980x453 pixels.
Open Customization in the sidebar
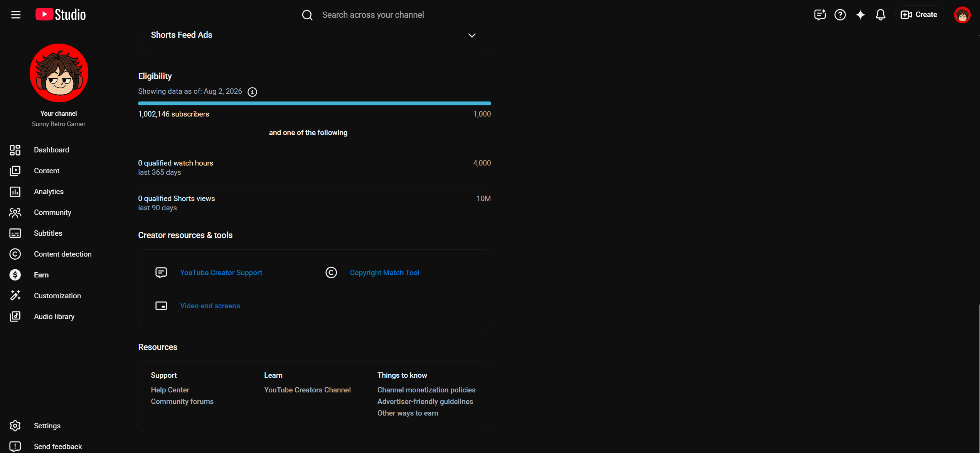coord(57,296)
